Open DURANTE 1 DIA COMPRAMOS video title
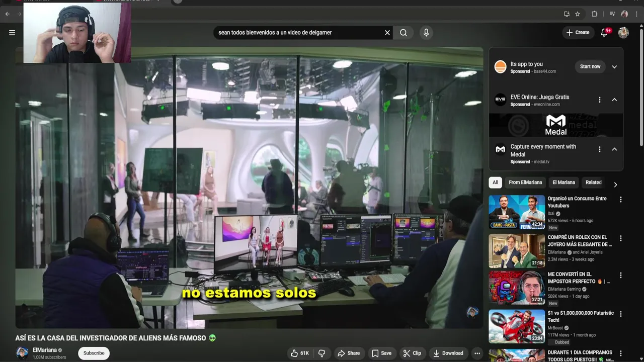Image resolution: width=644 pixels, height=362 pixels. (x=580, y=356)
